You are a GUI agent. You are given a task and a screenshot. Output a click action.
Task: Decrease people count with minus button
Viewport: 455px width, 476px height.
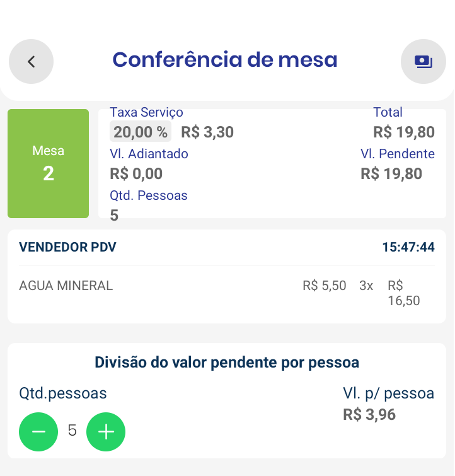click(38, 432)
